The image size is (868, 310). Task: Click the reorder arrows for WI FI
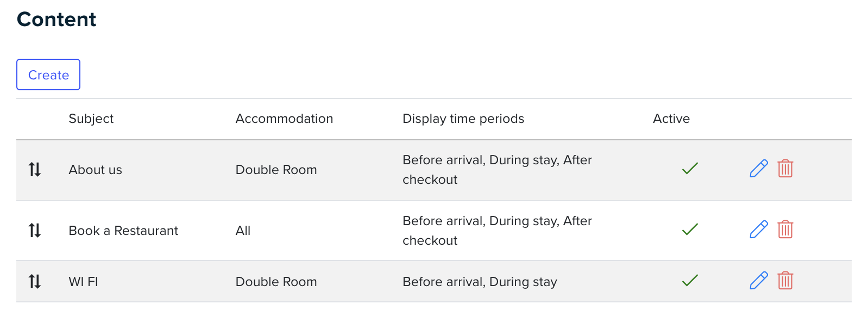(35, 282)
